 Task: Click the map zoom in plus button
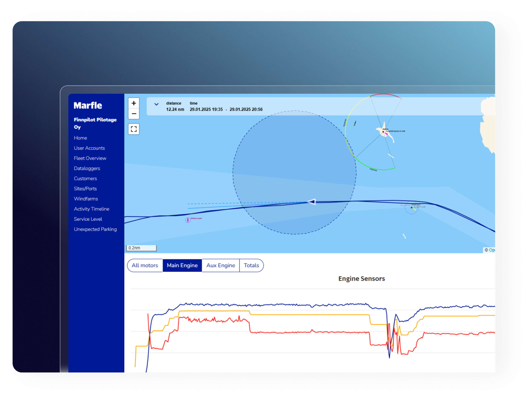pos(134,103)
